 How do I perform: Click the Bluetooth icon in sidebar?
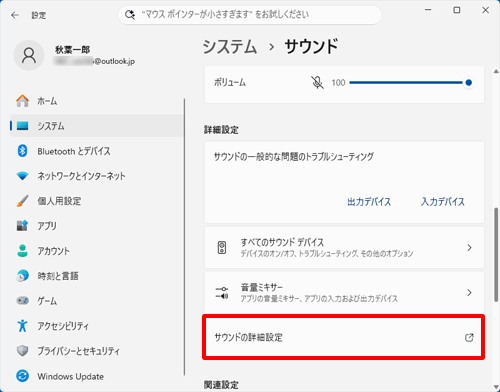point(22,151)
